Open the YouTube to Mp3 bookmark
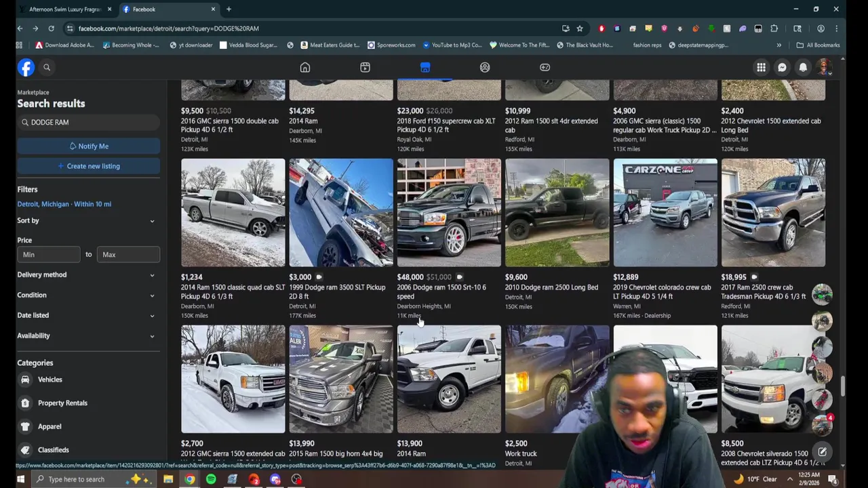The image size is (868, 488). tap(452, 45)
